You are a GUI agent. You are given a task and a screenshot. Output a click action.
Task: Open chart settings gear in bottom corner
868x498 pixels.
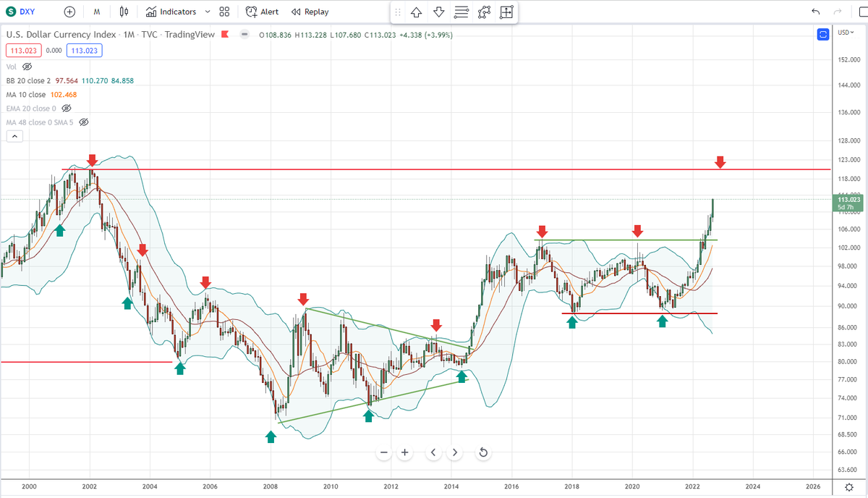pyautogui.click(x=850, y=486)
